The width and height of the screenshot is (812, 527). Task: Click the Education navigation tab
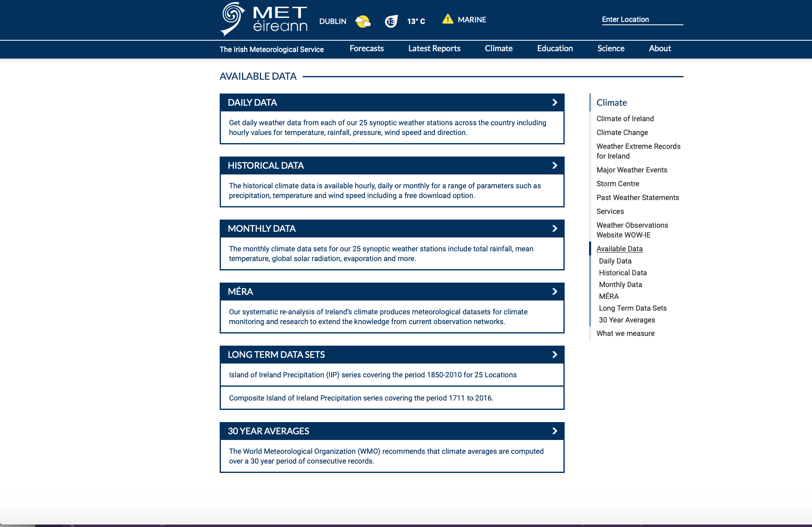[553, 48]
